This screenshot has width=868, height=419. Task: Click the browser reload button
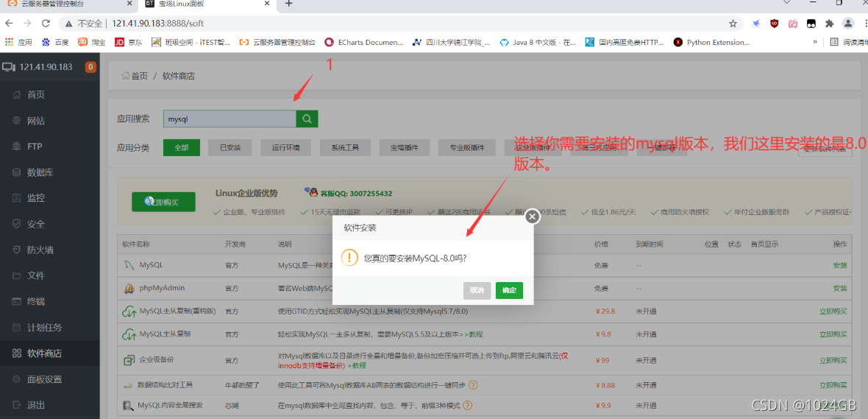[x=46, y=24]
